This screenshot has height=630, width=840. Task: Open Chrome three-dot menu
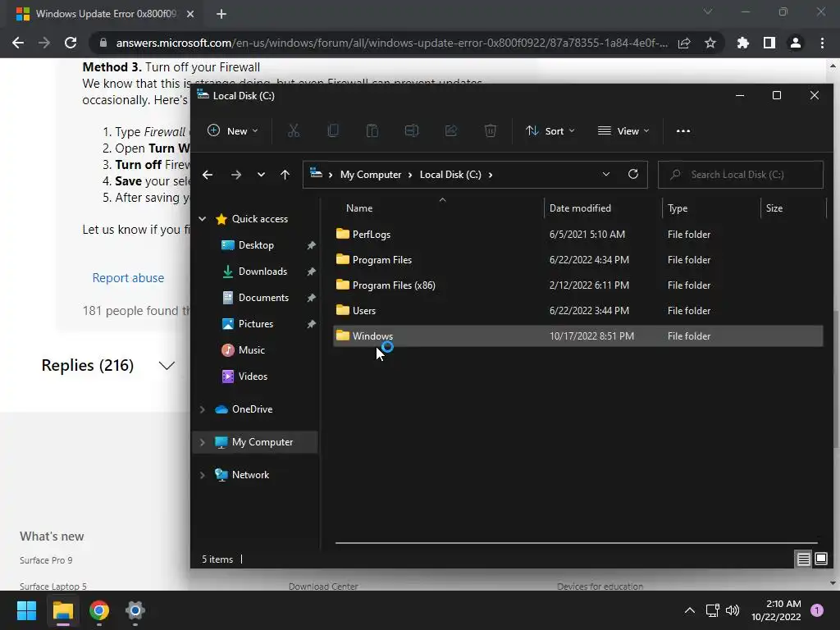click(x=822, y=43)
